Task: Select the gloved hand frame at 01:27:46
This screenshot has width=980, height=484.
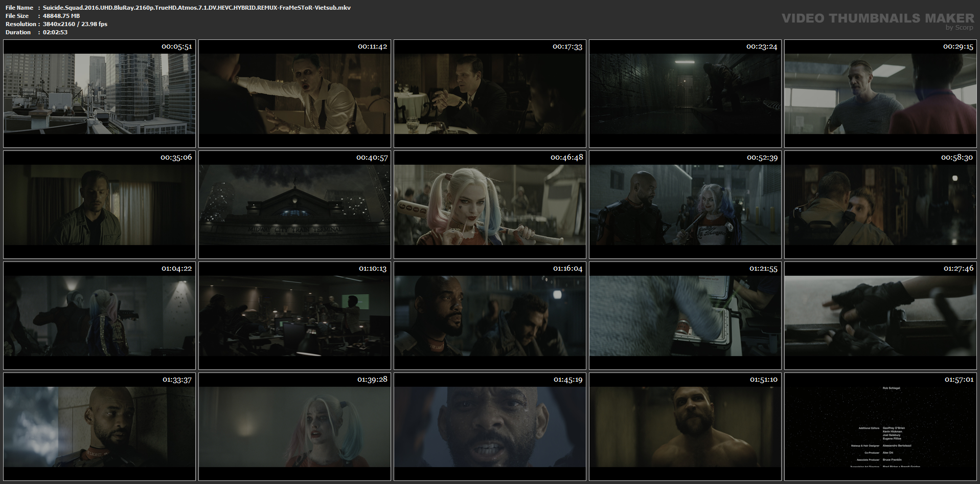Action: [x=880, y=316]
